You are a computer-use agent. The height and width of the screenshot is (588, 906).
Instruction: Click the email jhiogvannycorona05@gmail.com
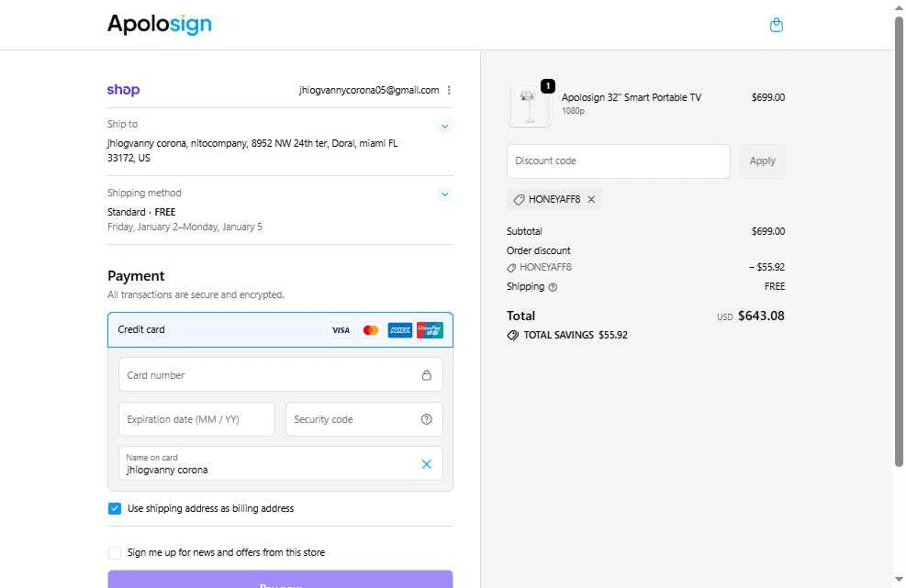tap(369, 90)
